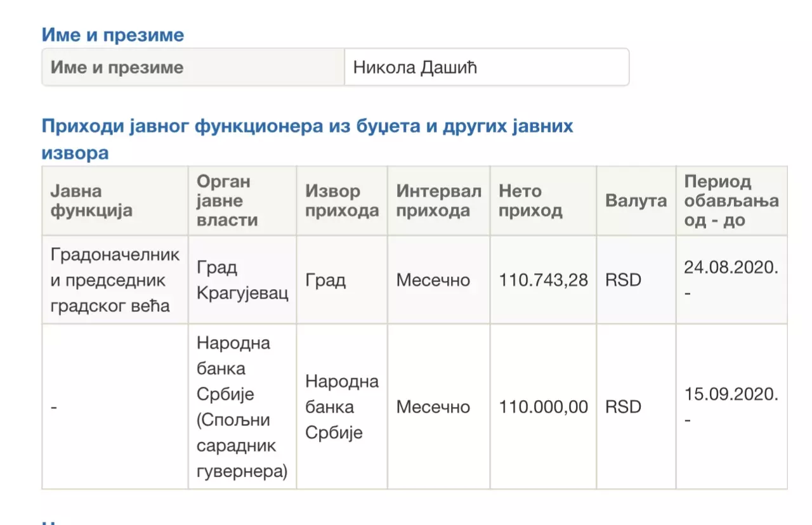Select Месечно in the Град Крагујевац row

click(x=433, y=280)
